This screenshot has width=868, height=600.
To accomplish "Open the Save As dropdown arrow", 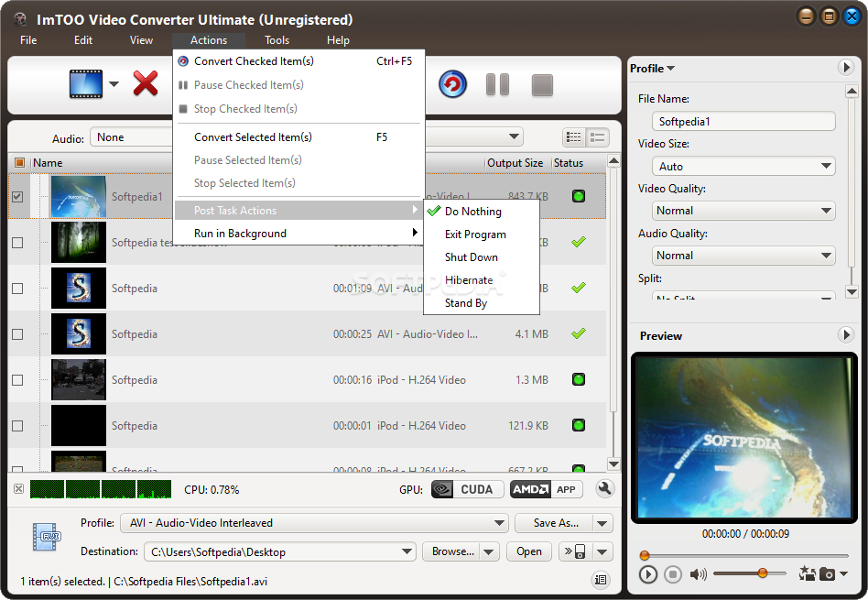I will 602,523.
